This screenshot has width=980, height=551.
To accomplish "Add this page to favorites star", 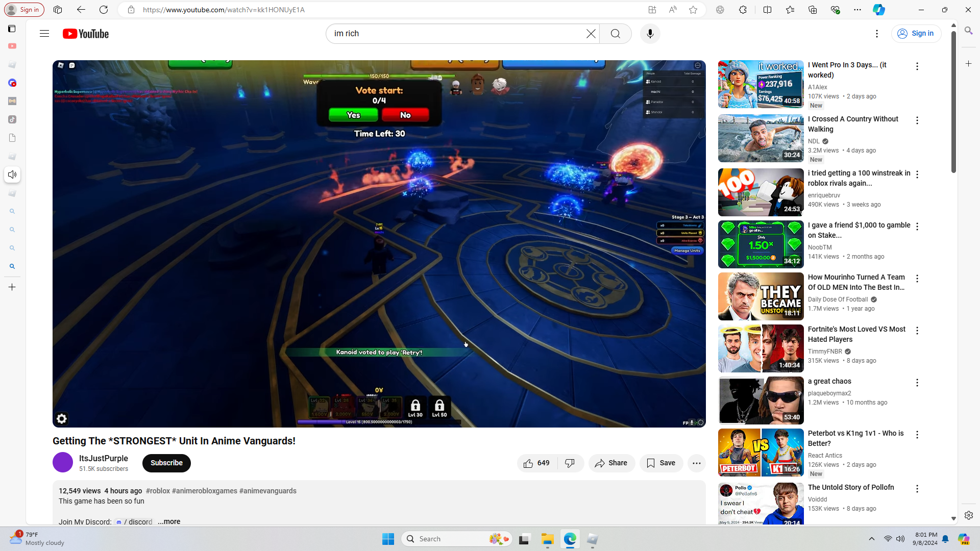I will [693, 10].
